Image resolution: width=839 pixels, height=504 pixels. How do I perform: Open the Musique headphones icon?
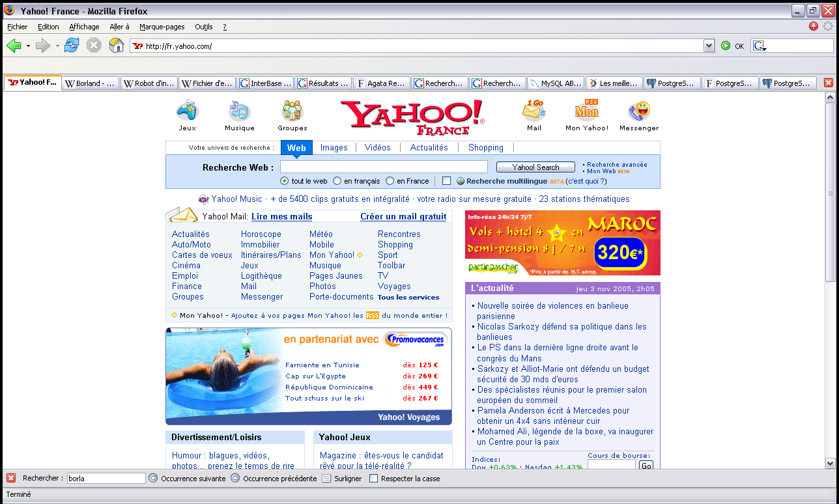tap(239, 111)
